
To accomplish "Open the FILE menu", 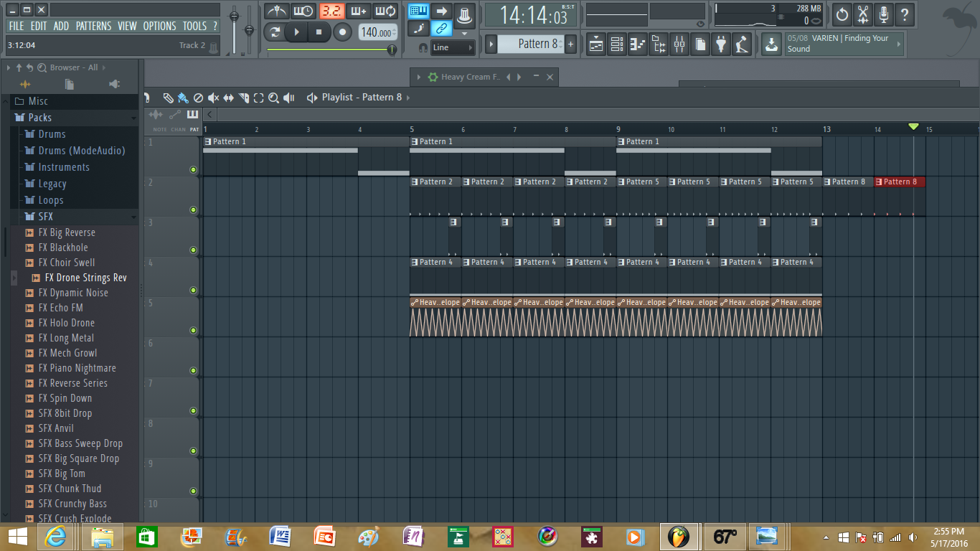I will [x=17, y=26].
